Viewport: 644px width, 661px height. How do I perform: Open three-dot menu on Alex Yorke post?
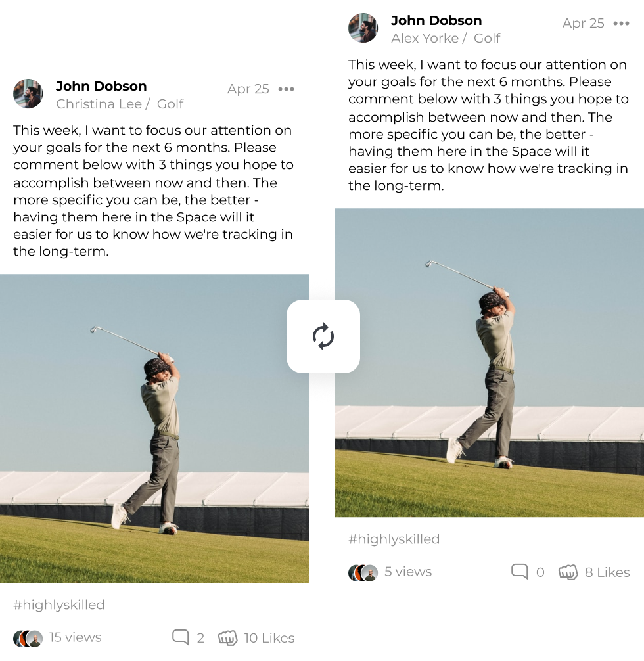621,23
